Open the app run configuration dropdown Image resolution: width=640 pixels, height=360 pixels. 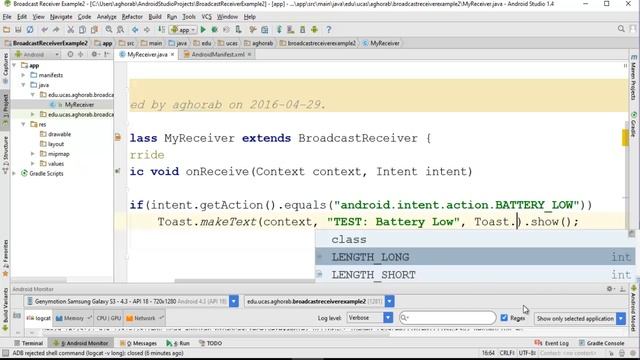(183, 29)
